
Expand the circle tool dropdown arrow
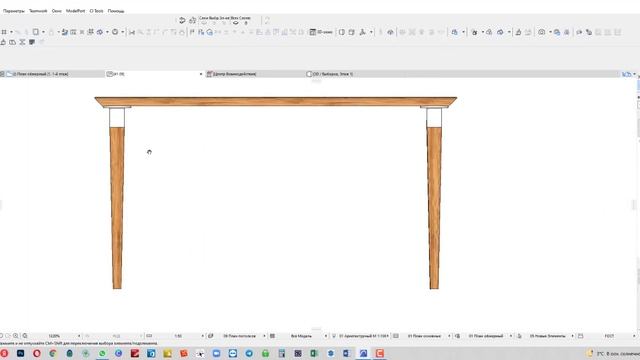point(122,32)
